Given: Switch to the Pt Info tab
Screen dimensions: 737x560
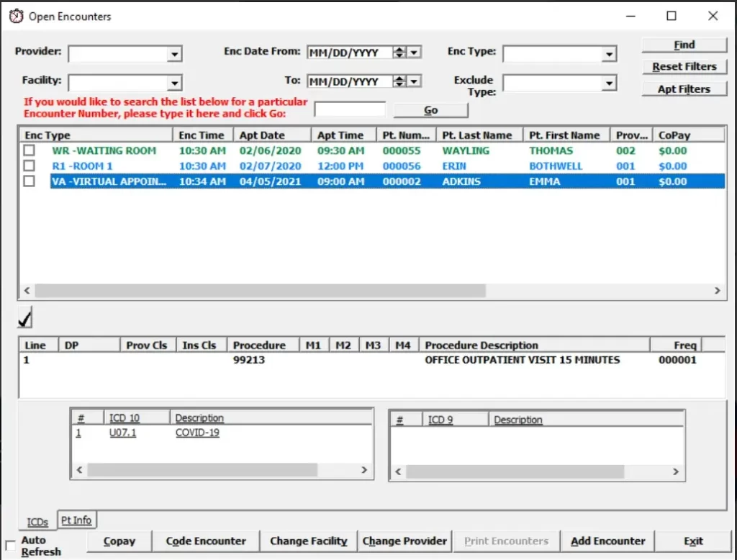Looking at the screenshot, I should pos(76,520).
